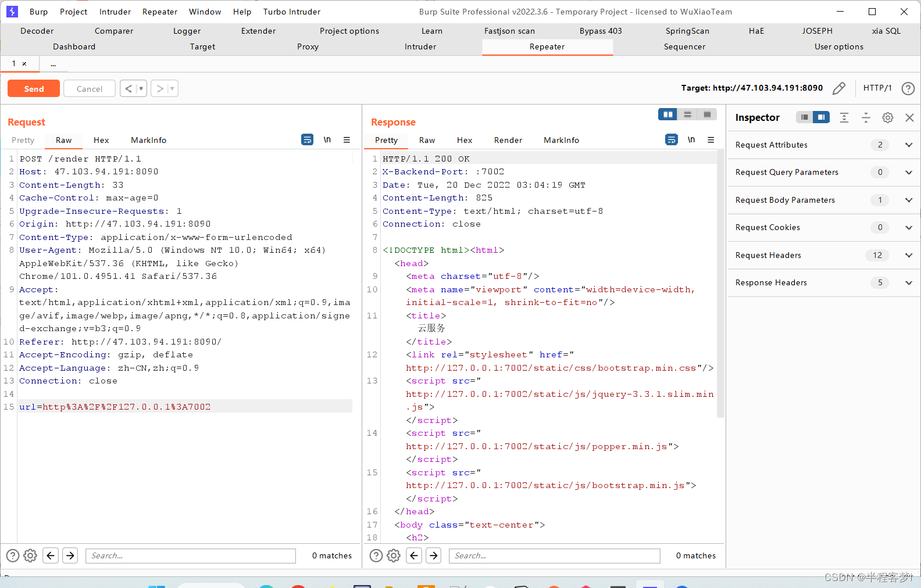This screenshot has width=921, height=588.
Task: Go to next response search match
Action: 434,555
